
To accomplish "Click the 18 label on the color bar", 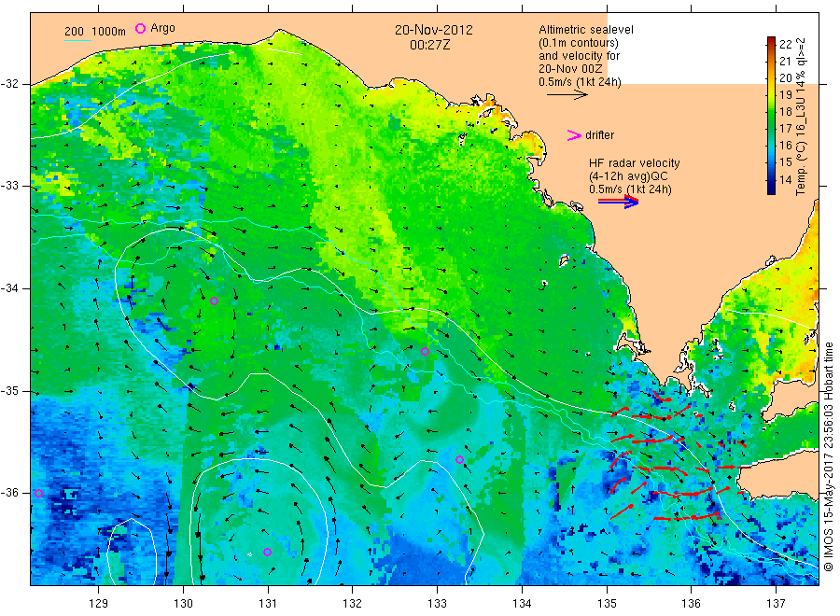I will [785, 112].
